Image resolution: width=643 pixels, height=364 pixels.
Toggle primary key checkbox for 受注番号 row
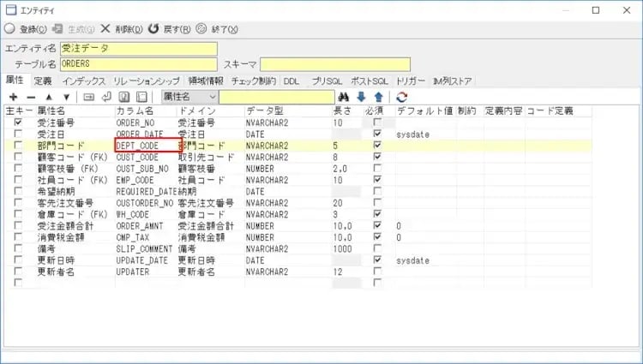[18, 123]
